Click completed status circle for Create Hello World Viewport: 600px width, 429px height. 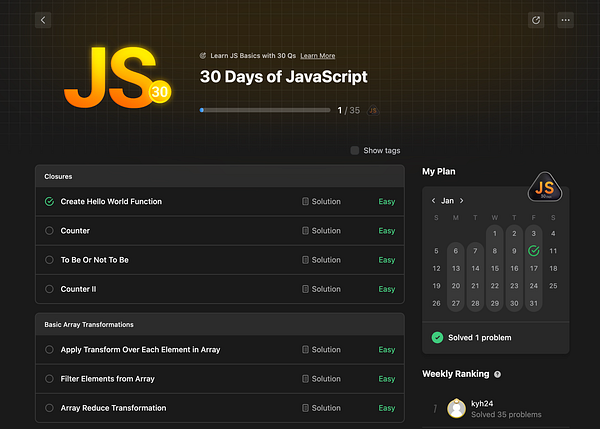point(49,201)
